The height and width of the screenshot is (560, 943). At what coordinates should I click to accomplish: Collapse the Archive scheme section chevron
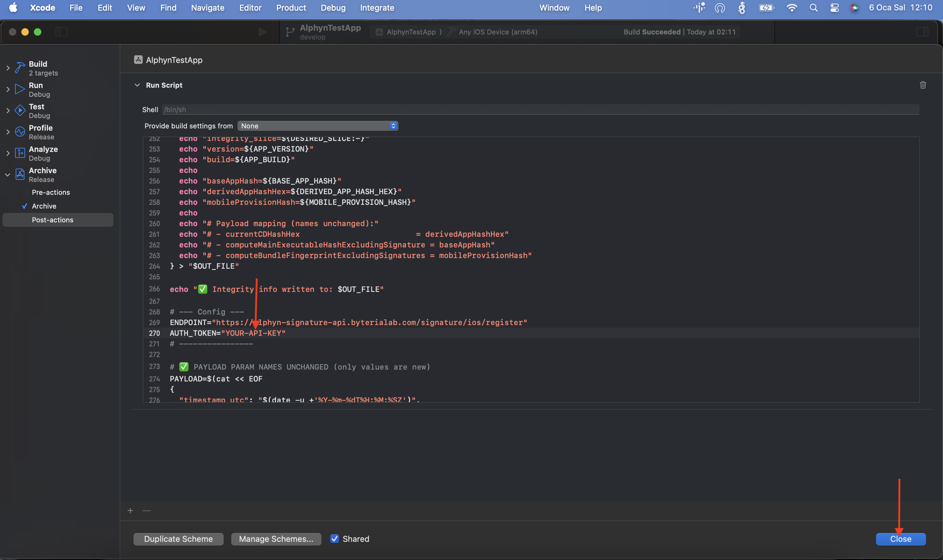click(x=8, y=175)
